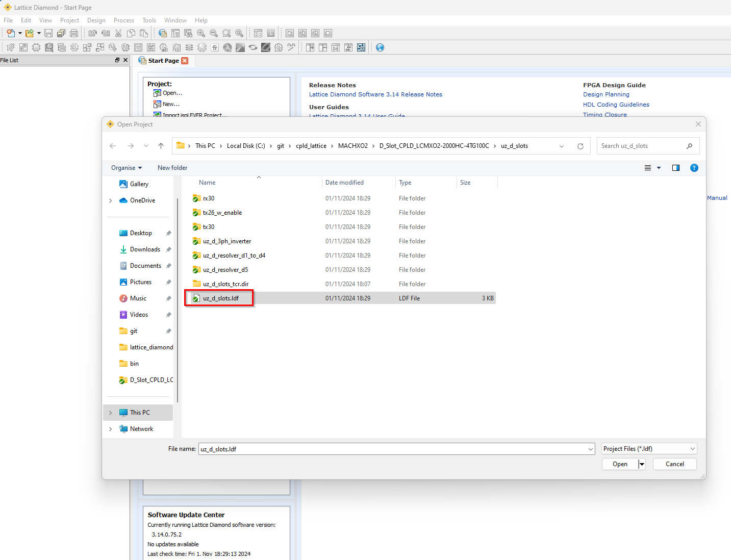Click the Cut scissors icon
The width and height of the screenshot is (731, 560).
coord(118,33)
